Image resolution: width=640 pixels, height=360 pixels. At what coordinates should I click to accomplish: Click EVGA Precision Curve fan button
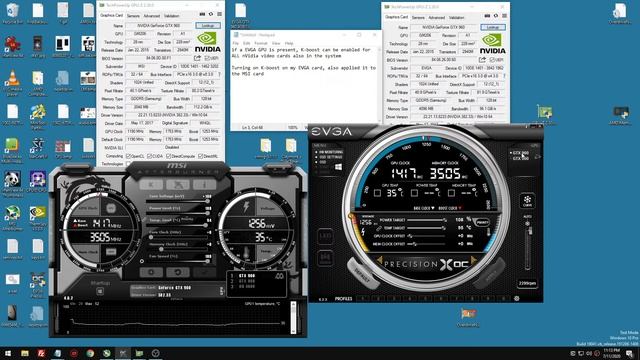[x=527, y=201]
